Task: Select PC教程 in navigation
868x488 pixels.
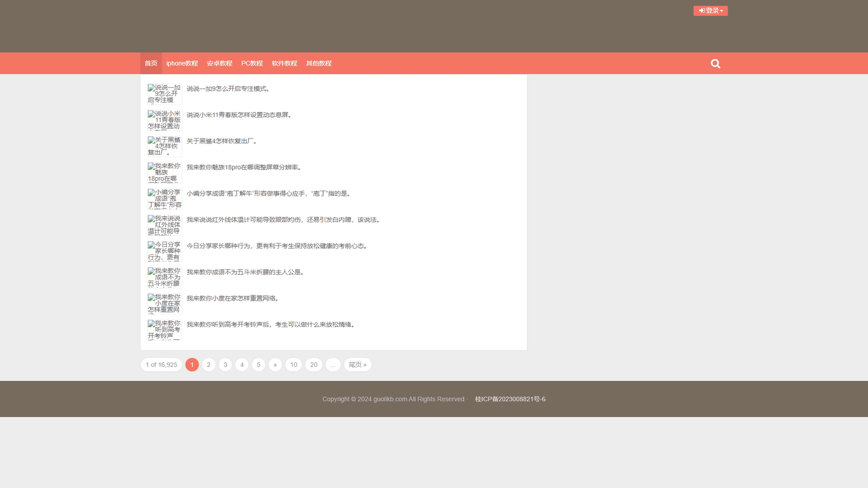Action: pyautogui.click(x=252, y=63)
